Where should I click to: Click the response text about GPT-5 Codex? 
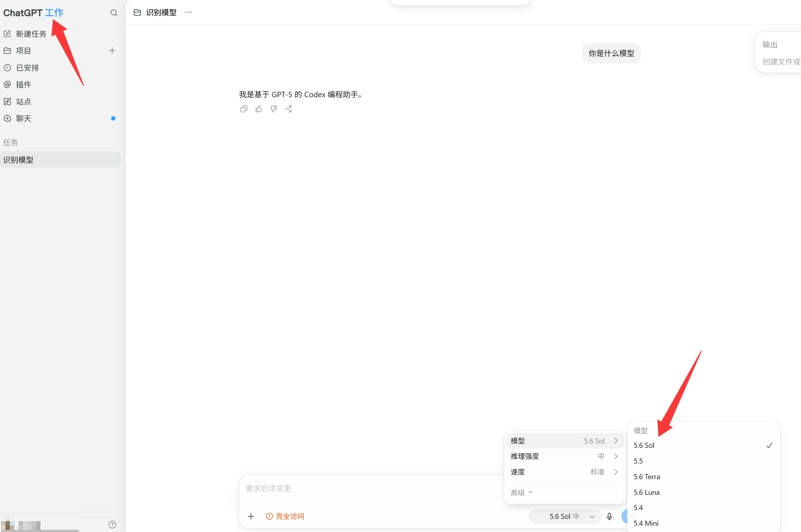pos(301,95)
